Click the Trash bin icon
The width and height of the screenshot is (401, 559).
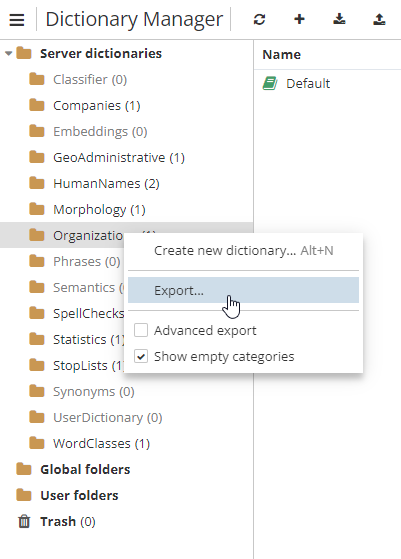[x=24, y=521]
